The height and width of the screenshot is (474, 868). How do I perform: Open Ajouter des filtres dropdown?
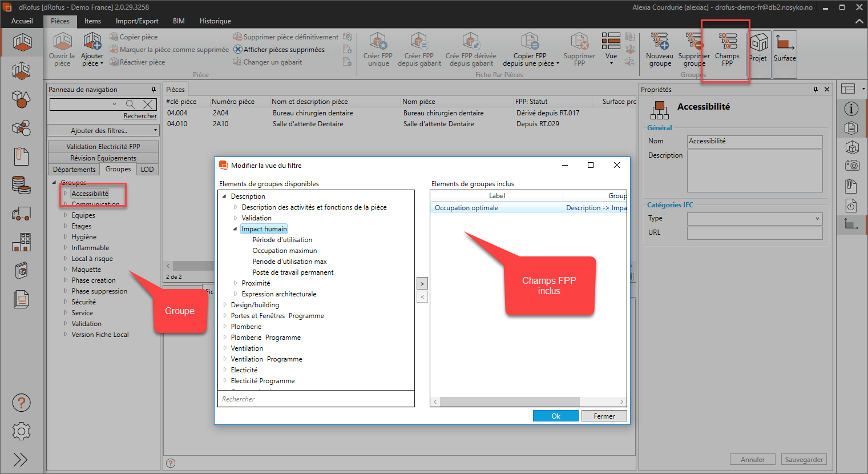click(x=103, y=131)
